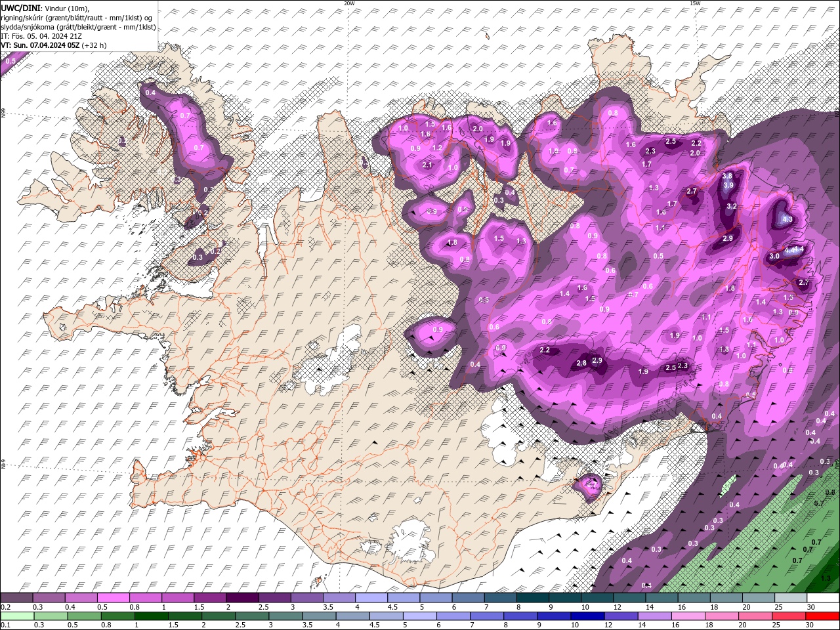The image size is (840, 630).
Task: Pick the dark teal 8 swatch, upper legend row
Action: pos(532,598)
